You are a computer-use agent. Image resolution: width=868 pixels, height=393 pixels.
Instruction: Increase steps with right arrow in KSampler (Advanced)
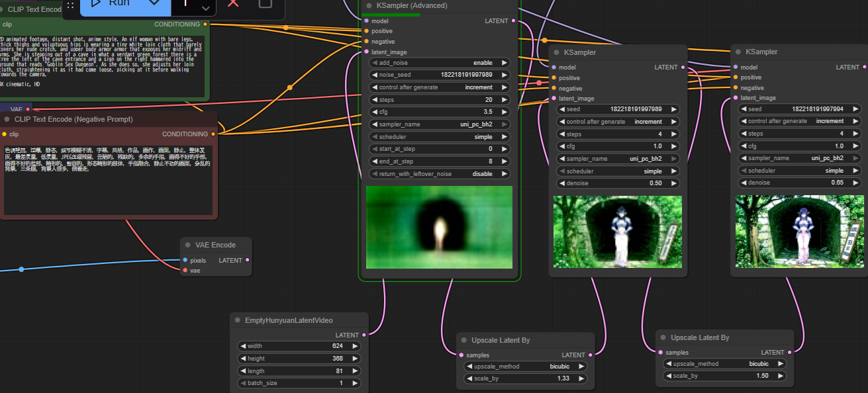click(504, 100)
